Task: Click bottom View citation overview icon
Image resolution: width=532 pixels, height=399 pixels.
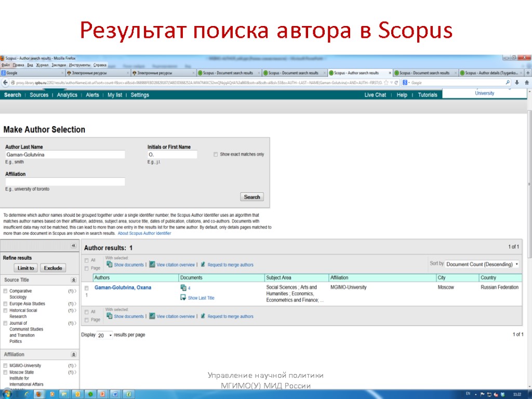Action: point(152,316)
